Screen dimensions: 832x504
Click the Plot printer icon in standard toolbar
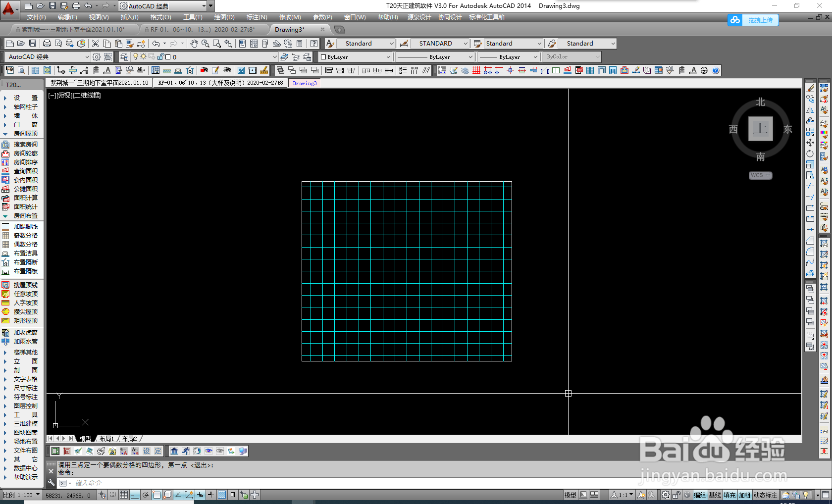click(47, 44)
